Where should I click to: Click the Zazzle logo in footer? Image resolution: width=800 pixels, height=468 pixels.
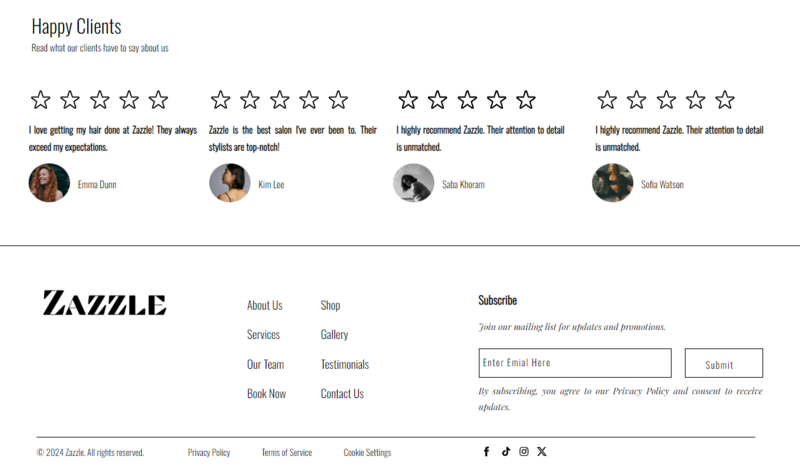[105, 303]
